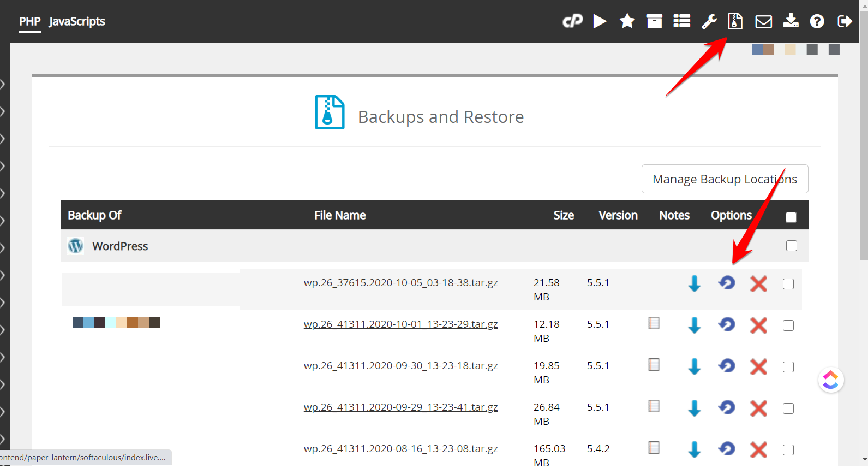The height and width of the screenshot is (468, 868).
Task: View notes for backup 2020-09-30
Action: [654, 364]
